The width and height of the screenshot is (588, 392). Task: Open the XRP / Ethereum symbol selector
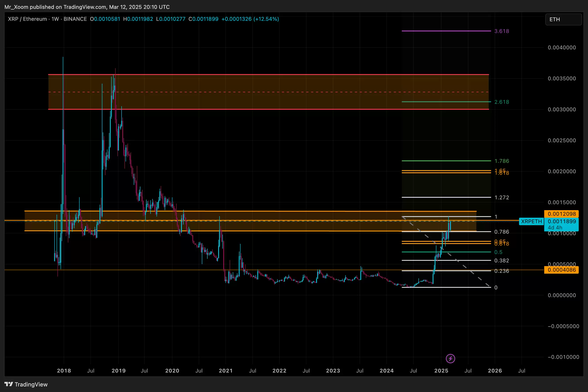pyautogui.click(x=27, y=19)
